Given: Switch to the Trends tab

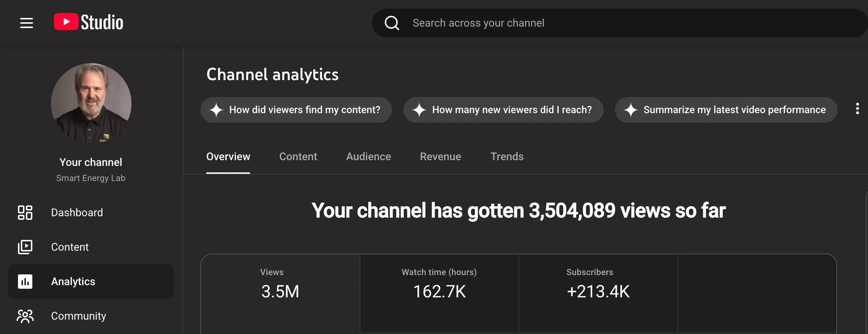Looking at the screenshot, I should pos(507,157).
